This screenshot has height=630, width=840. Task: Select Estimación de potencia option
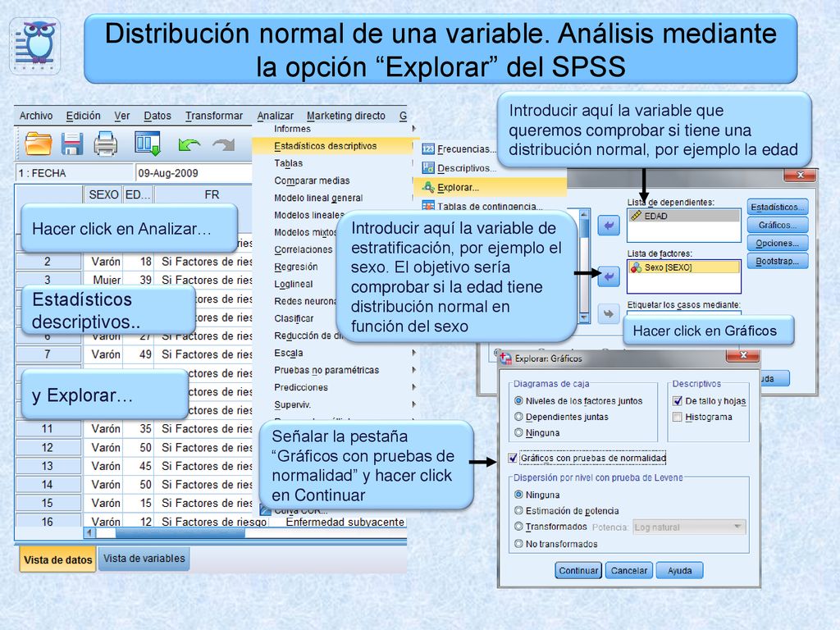point(518,510)
